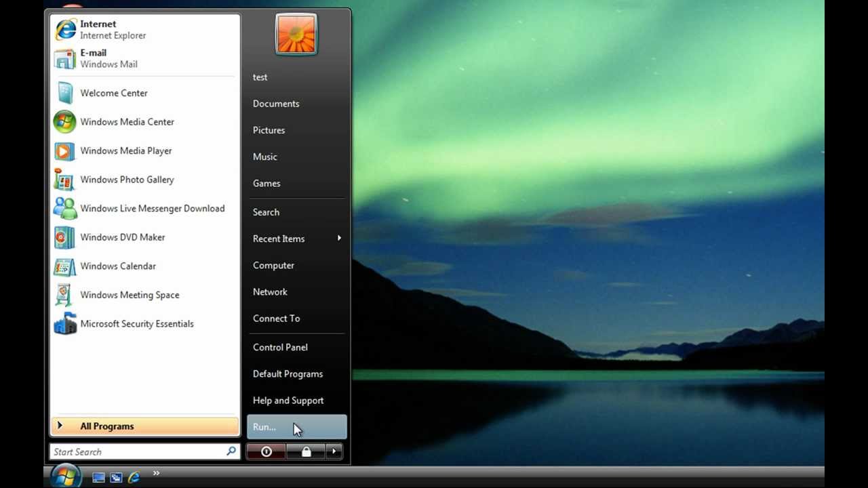Click Windows Media Center label

point(127,122)
